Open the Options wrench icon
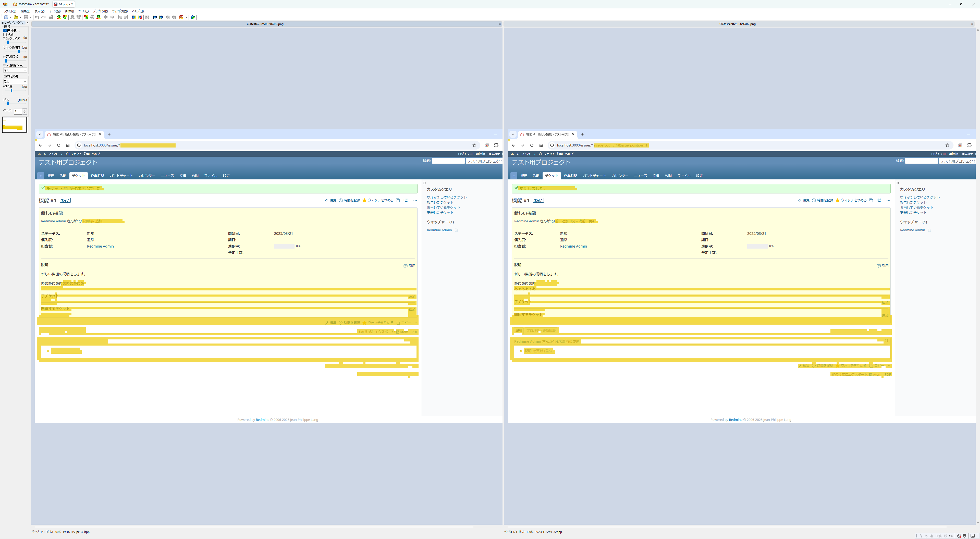Image resolution: width=980 pixels, height=539 pixels. [181, 17]
